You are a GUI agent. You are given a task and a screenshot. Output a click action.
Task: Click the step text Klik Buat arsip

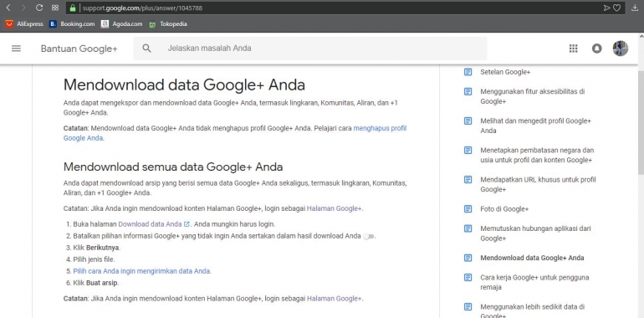tap(96, 283)
